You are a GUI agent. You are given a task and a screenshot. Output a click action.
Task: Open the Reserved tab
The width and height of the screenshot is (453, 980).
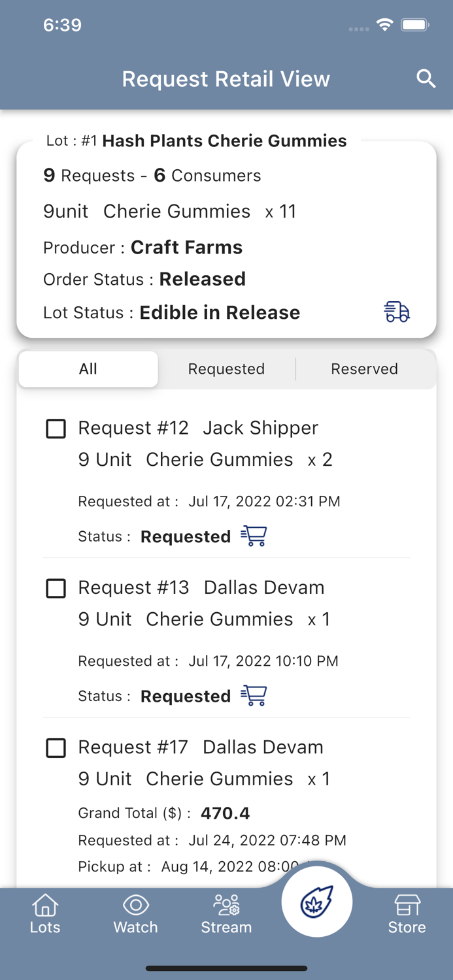(x=365, y=369)
